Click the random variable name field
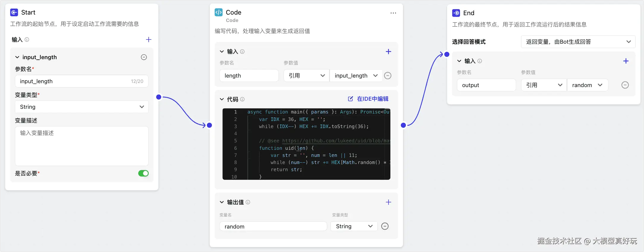 pos(273,226)
